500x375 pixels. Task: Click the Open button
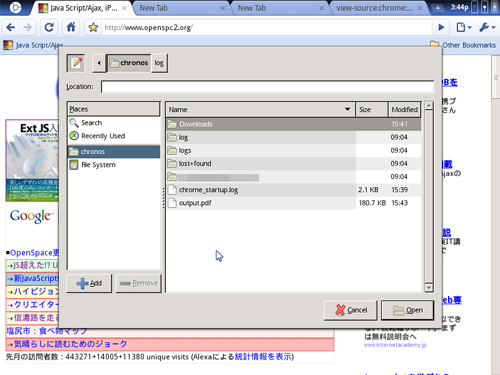click(407, 310)
